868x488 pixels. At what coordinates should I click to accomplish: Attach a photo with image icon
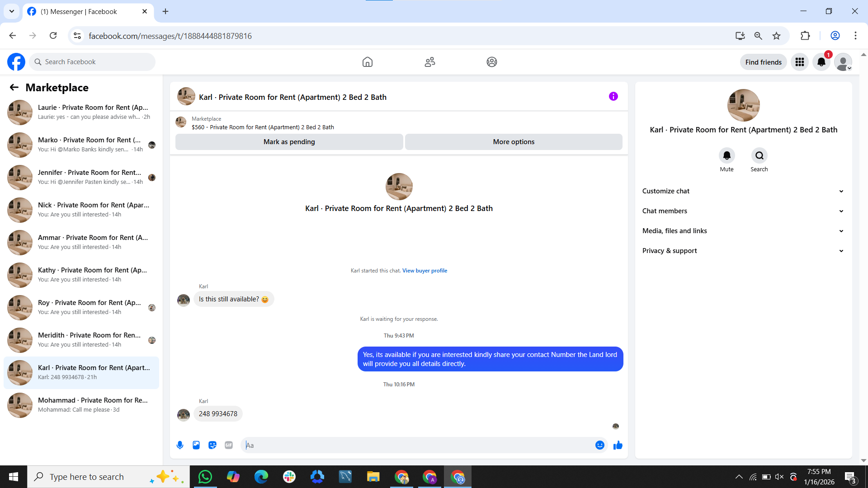pos(196,445)
